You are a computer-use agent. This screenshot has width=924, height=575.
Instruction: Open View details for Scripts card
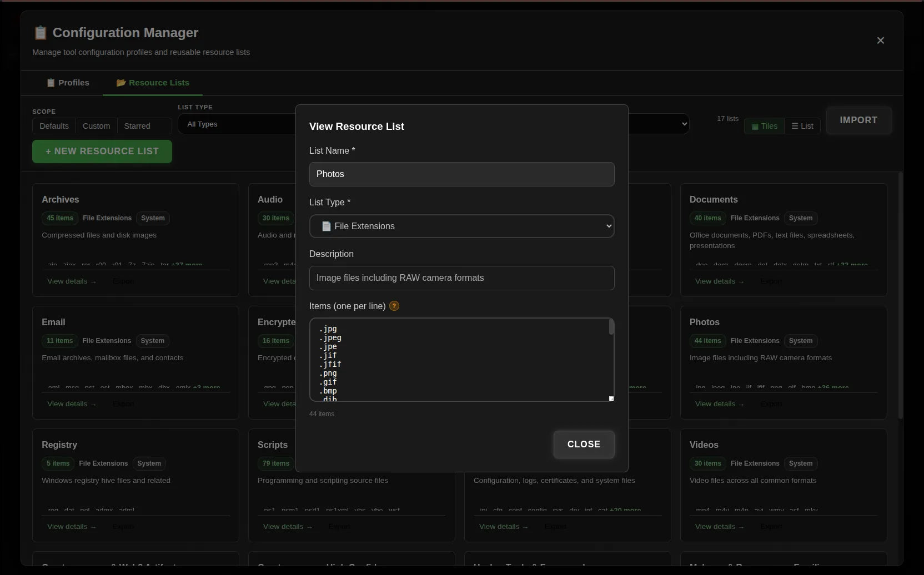click(288, 527)
